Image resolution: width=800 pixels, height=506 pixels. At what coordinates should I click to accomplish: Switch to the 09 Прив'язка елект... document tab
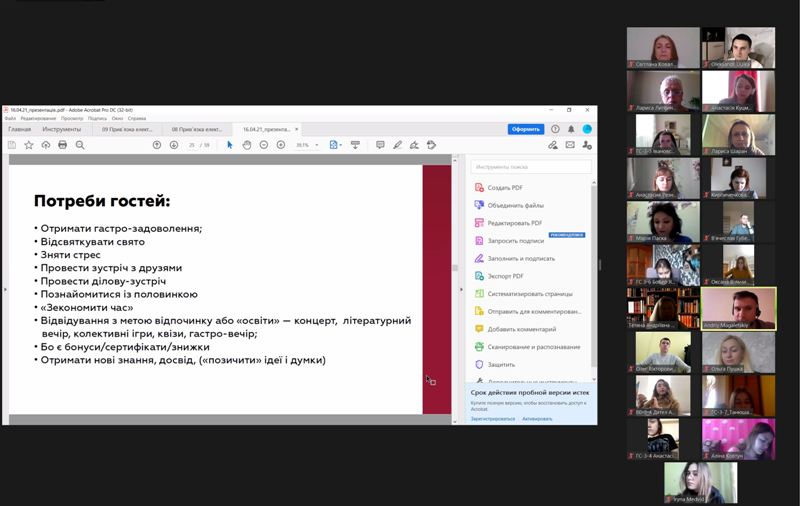click(127, 130)
